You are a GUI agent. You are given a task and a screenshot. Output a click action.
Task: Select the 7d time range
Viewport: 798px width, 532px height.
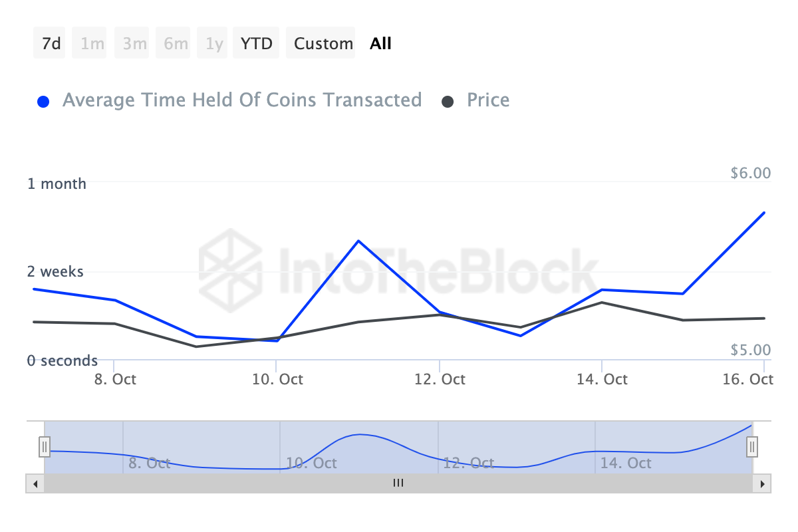click(51, 44)
